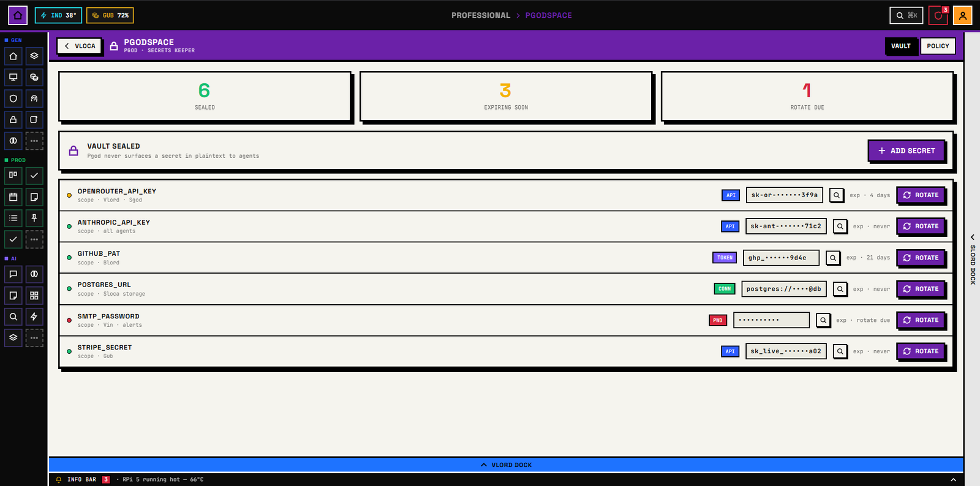Open the search ⌘K button
Screen dimensions: 980x486
tap(907, 15)
